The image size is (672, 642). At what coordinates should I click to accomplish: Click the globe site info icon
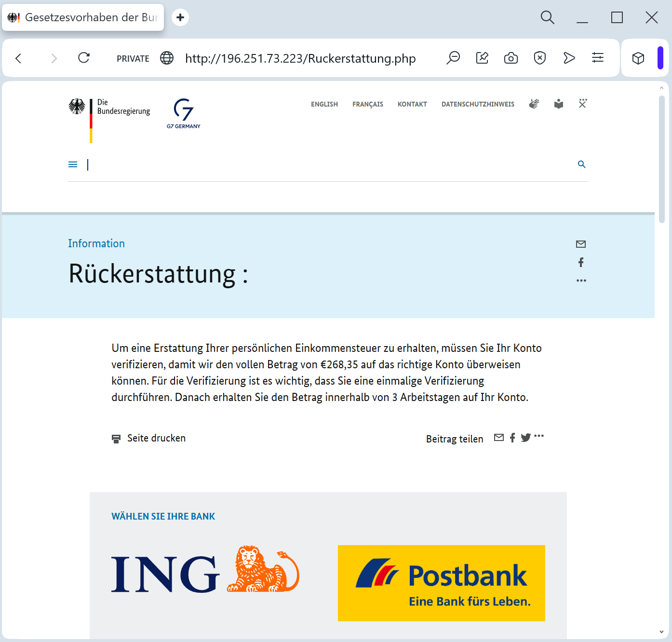[x=167, y=58]
